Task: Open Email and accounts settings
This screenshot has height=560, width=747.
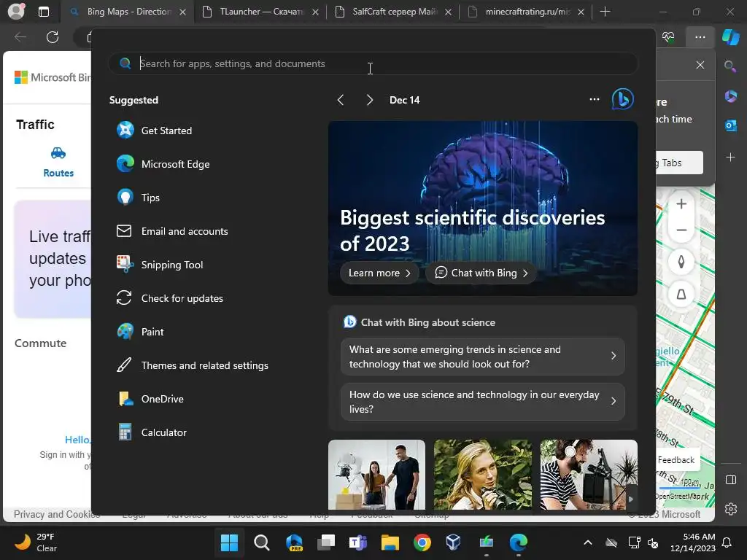Action: click(x=172, y=231)
